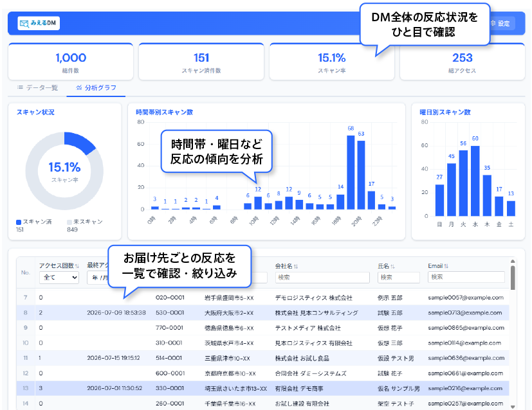Screen dimensions: 532x410
Task: Click the hourly bar labeled 63
Action: point(361,175)
